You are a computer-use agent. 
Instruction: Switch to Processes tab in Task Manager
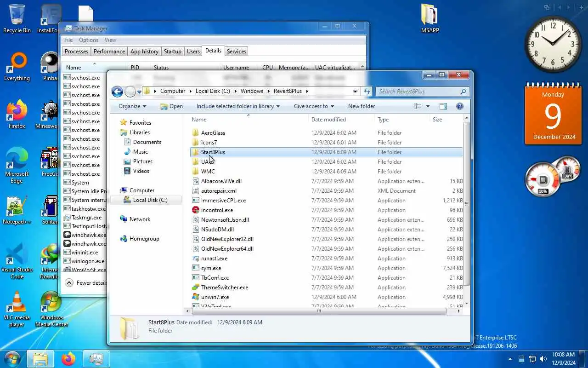76,52
